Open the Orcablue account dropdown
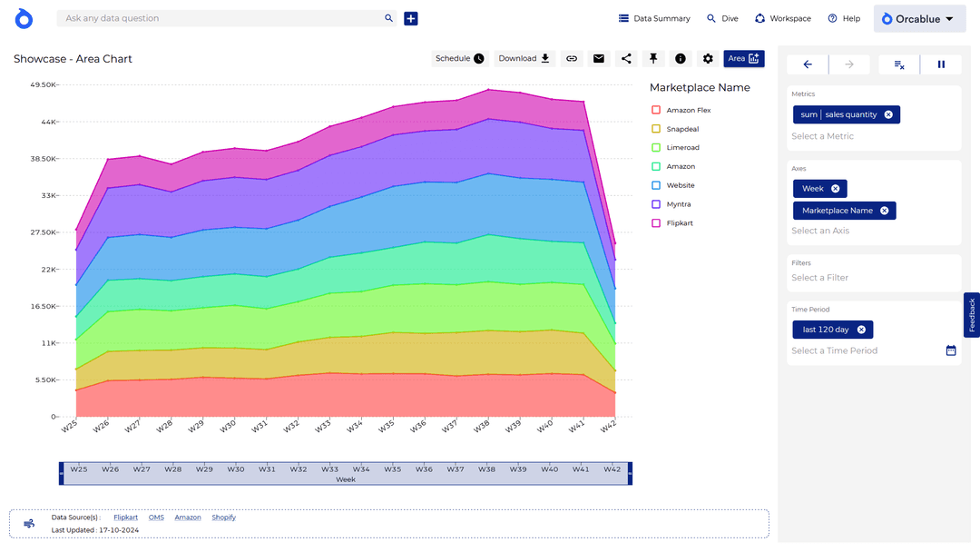Viewport: 980px width, 552px height. (x=917, y=19)
